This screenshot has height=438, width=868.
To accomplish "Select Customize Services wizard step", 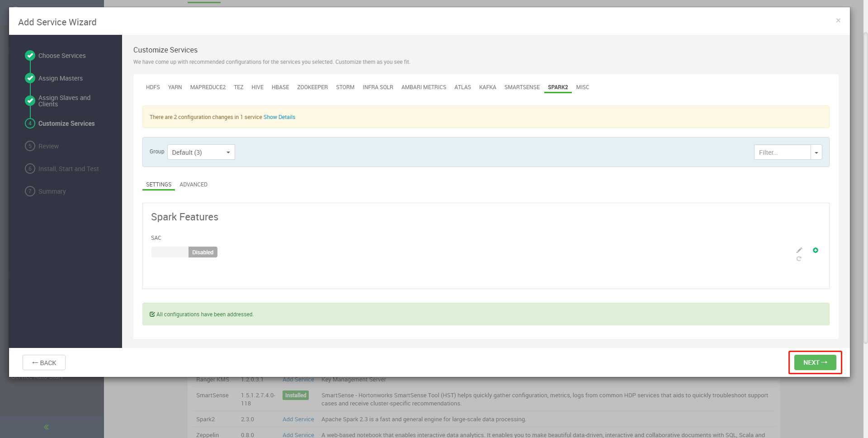I will tap(66, 124).
